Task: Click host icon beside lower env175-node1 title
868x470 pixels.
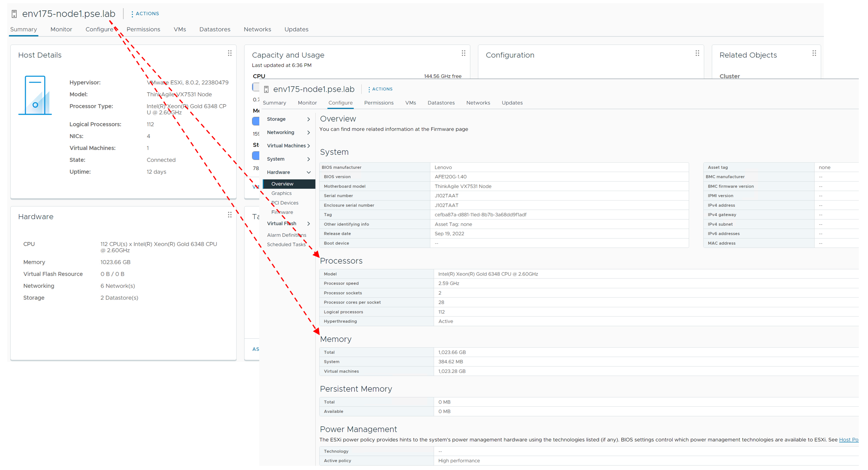Action: coord(266,89)
